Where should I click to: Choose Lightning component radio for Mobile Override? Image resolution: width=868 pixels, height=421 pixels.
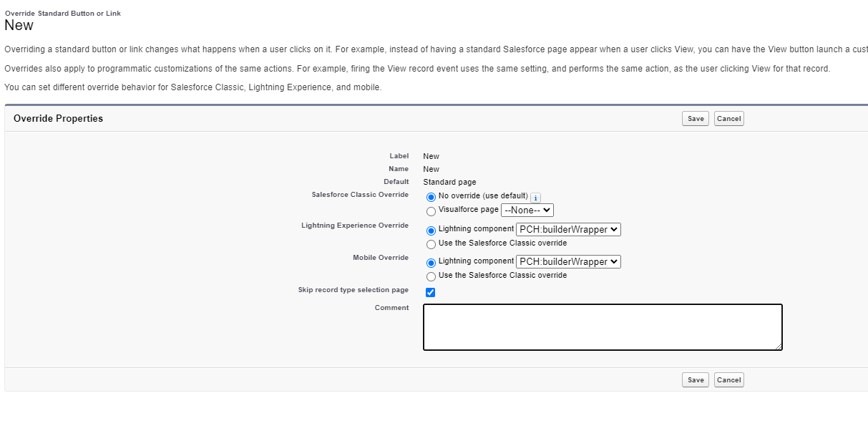(431, 263)
